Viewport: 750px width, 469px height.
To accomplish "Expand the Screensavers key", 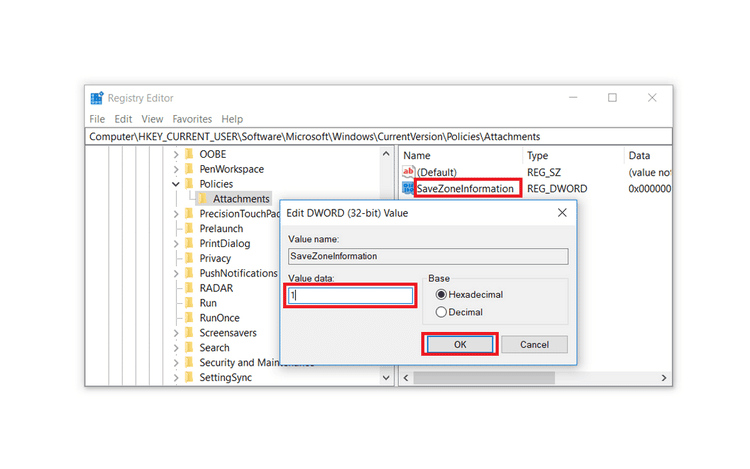I will [176, 333].
